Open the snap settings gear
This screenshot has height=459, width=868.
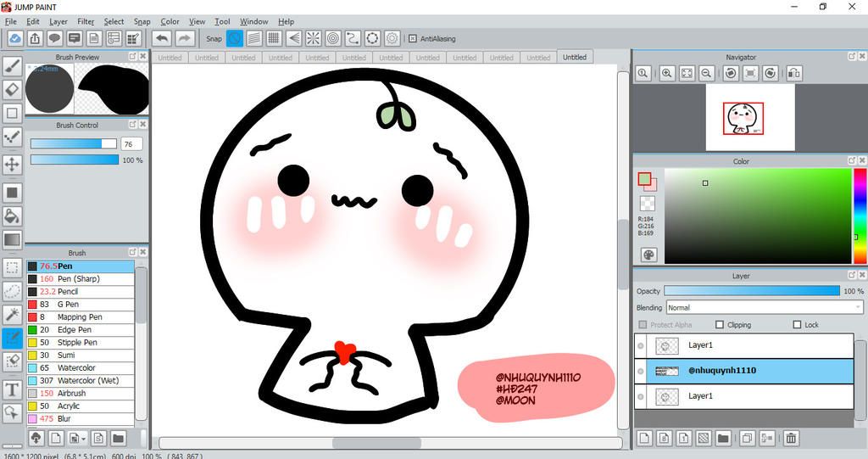(x=392, y=38)
